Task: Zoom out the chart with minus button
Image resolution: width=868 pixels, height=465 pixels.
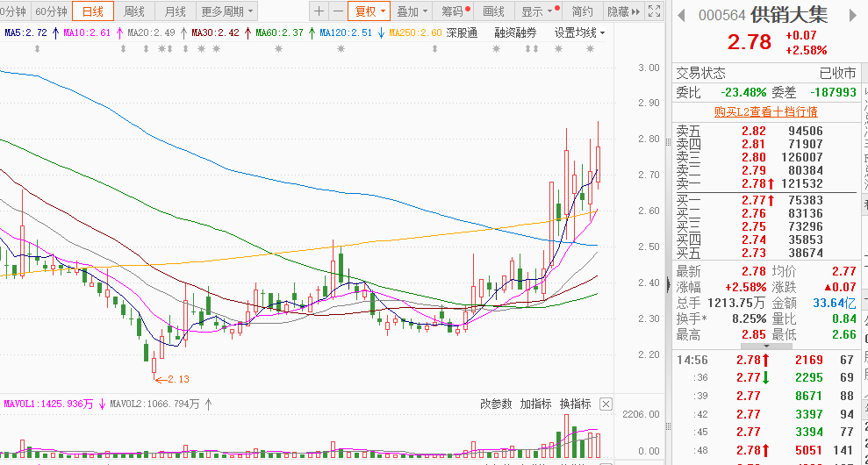Action: click(x=337, y=11)
